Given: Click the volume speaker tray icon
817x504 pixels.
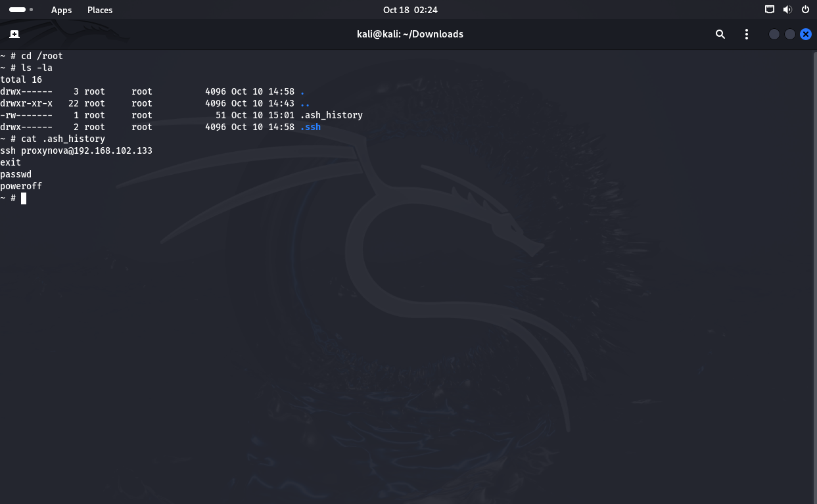Looking at the screenshot, I should [787, 10].
